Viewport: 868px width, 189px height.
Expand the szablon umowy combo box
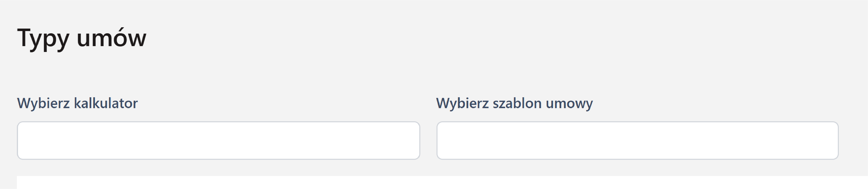[x=637, y=140]
